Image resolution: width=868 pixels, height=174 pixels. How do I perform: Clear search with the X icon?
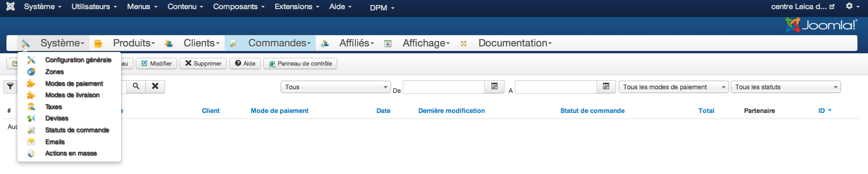(x=155, y=87)
